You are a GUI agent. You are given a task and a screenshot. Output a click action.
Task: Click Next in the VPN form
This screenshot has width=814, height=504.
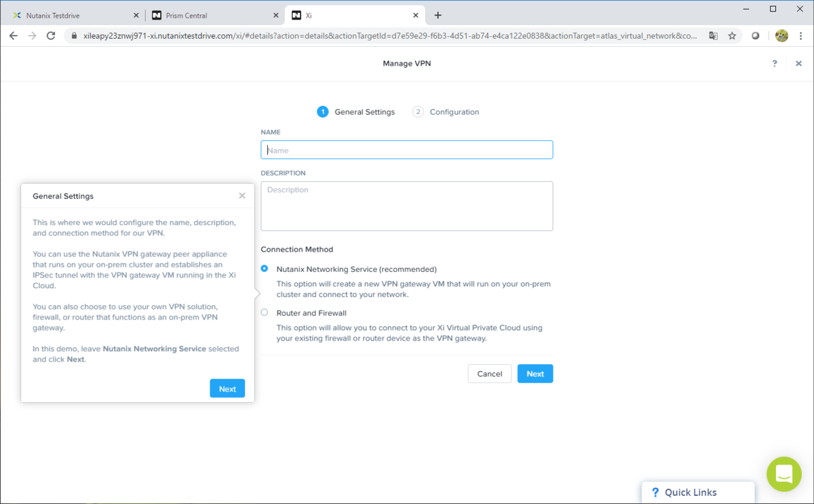(535, 374)
